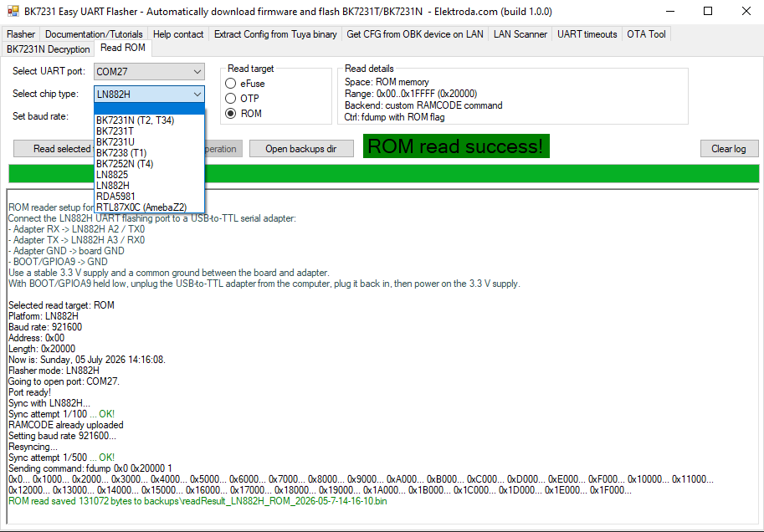Click the 'Range: 0x00..0x1FFFF (0x20000)' text
The width and height of the screenshot is (764, 532).
click(x=411, y=94)
